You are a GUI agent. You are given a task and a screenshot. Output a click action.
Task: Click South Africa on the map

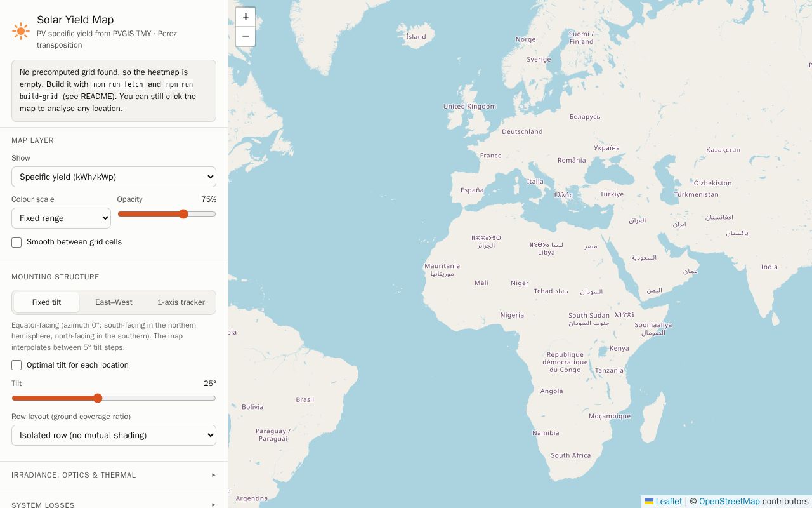pos(570,455)
